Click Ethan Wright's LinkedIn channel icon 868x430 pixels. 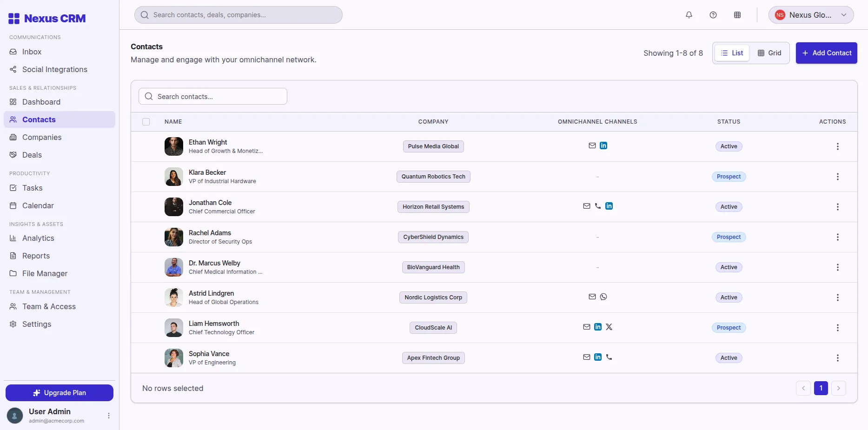(x=603, y=146)
